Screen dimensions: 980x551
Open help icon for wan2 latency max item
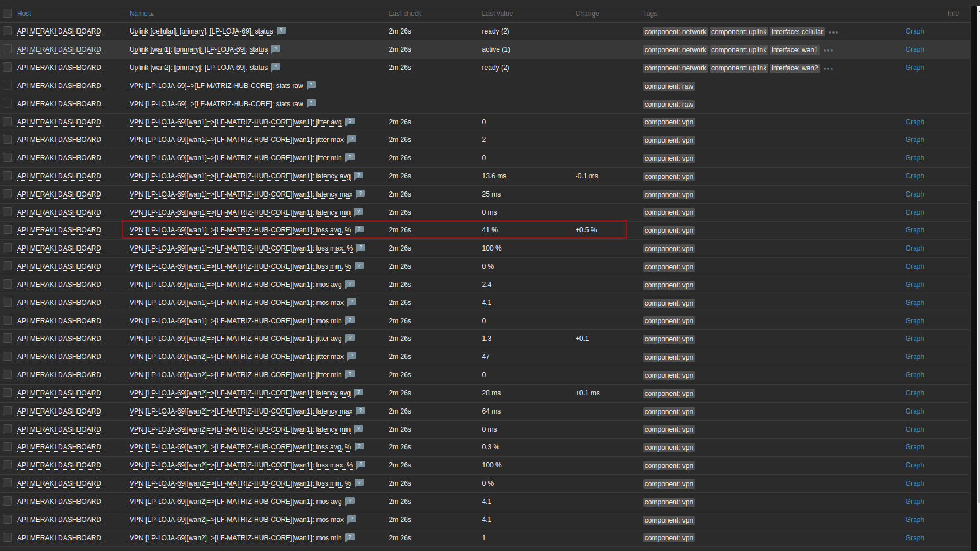[x=360, y=411]
